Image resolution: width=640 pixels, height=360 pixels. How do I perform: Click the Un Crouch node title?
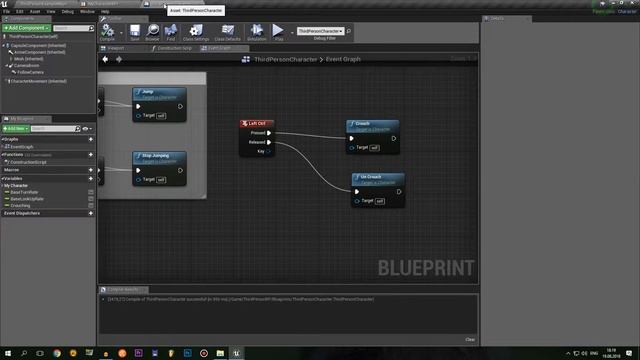371,177
